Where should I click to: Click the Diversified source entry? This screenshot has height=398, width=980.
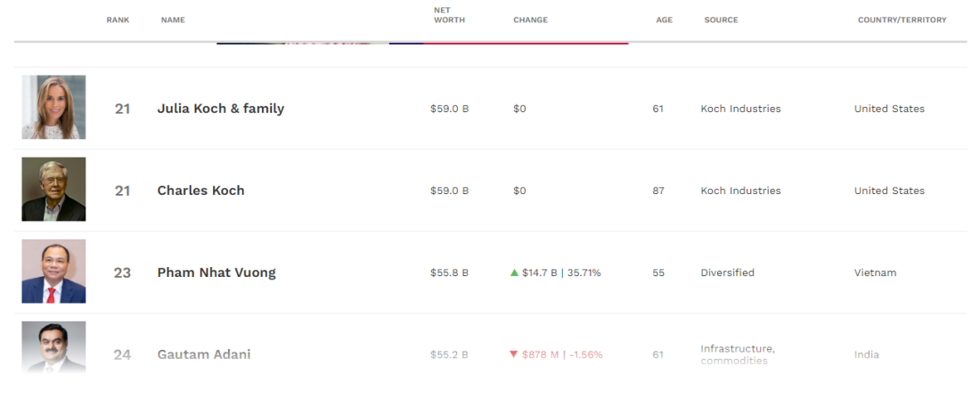[727, 272]
